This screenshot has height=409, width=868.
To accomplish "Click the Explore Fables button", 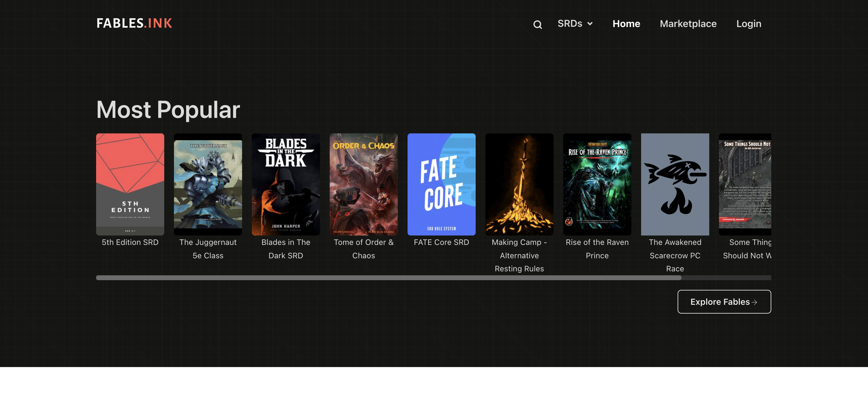I will pyautogui.click(x=724, y=302).
